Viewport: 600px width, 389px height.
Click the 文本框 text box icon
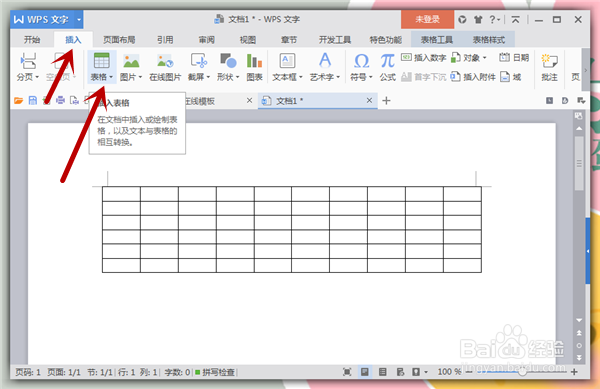[287, 61]
